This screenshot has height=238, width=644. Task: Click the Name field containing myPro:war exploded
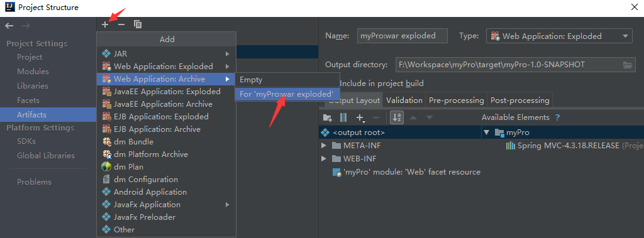(402, 36)
